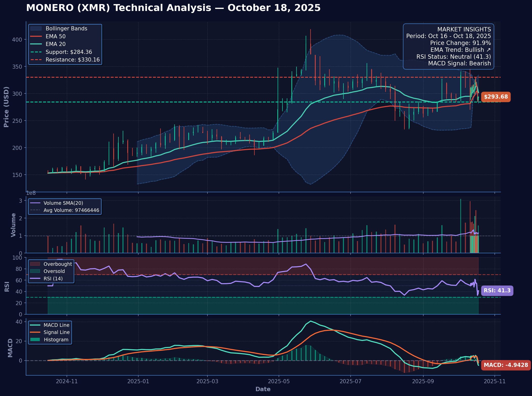Click the RSI (14) legend entry
The width and height of the screenshot is (532, 396).
point(53,279)
